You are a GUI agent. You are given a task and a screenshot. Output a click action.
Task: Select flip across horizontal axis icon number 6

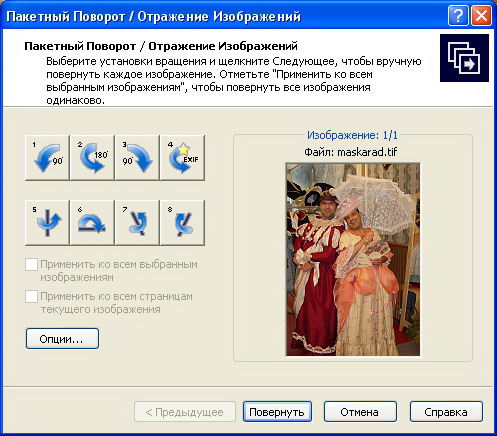click(x=92, y=223)
